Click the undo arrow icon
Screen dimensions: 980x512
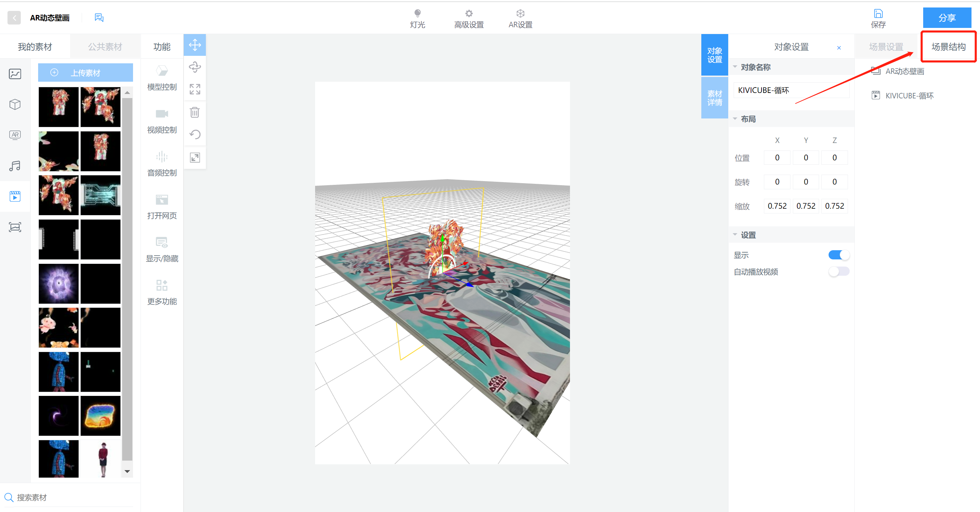tap(195, 135)
